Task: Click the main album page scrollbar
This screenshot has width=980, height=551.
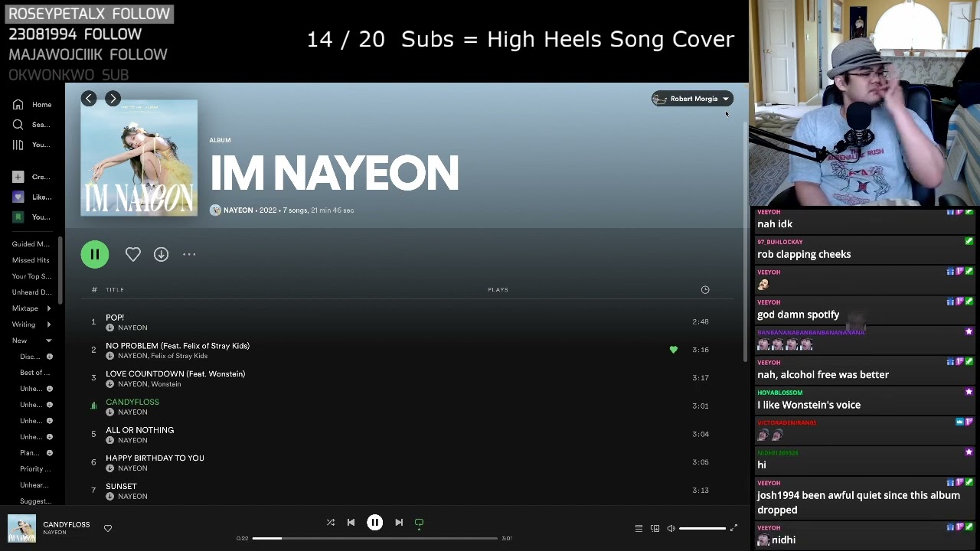Action: (x=745, y=241)
